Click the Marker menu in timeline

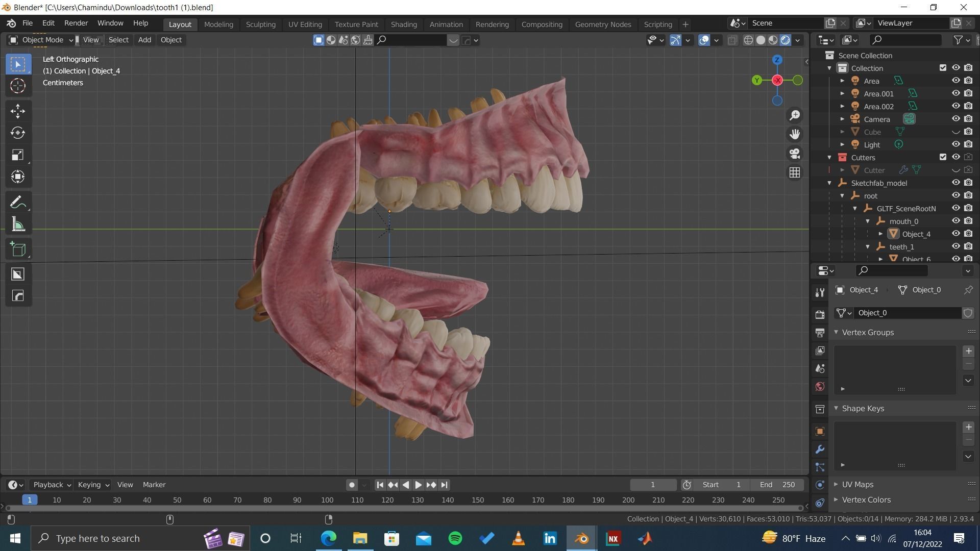tap(154, 485)
